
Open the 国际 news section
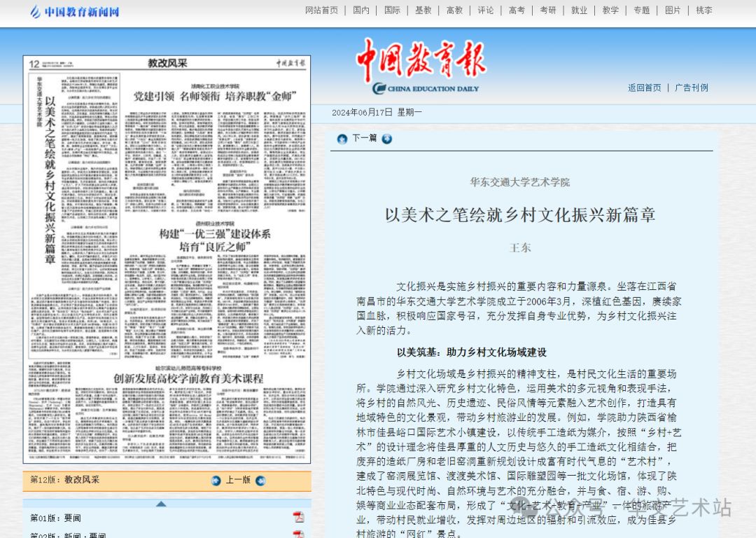pyautogui.click(x=392, y=10)
